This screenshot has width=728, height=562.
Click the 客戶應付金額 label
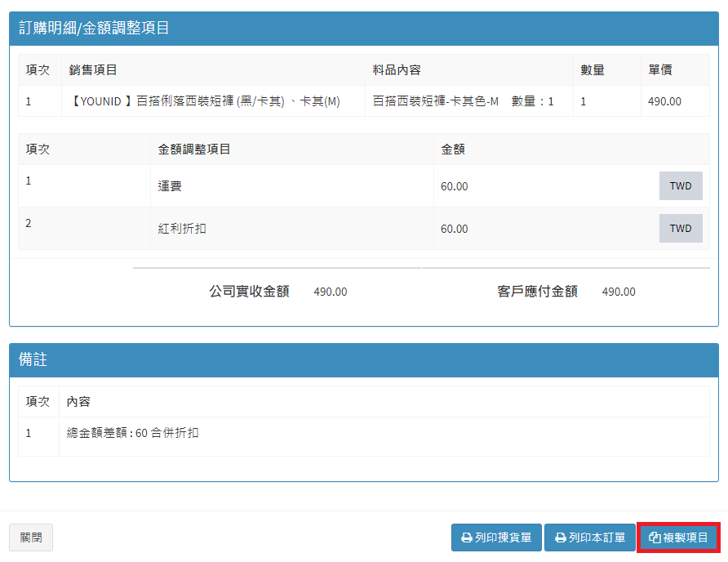pos(537,292)
